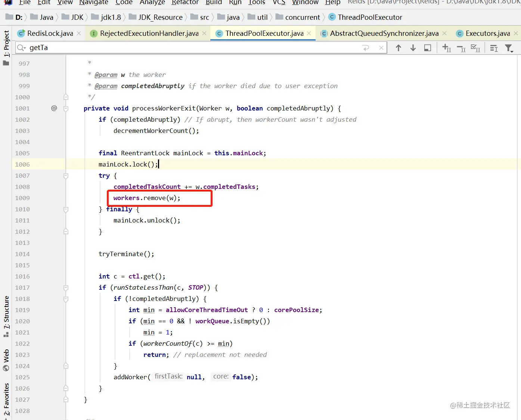Click ThreadPoolExecutor class in breadcrumb
Image resolution: width=521 pixels, height=420 pixels.
point(365,17)
